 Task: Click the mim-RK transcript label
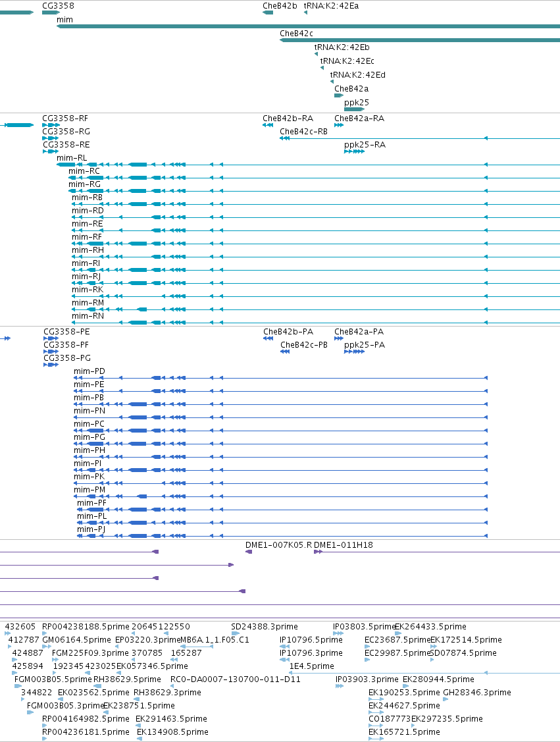click(88, 290)
